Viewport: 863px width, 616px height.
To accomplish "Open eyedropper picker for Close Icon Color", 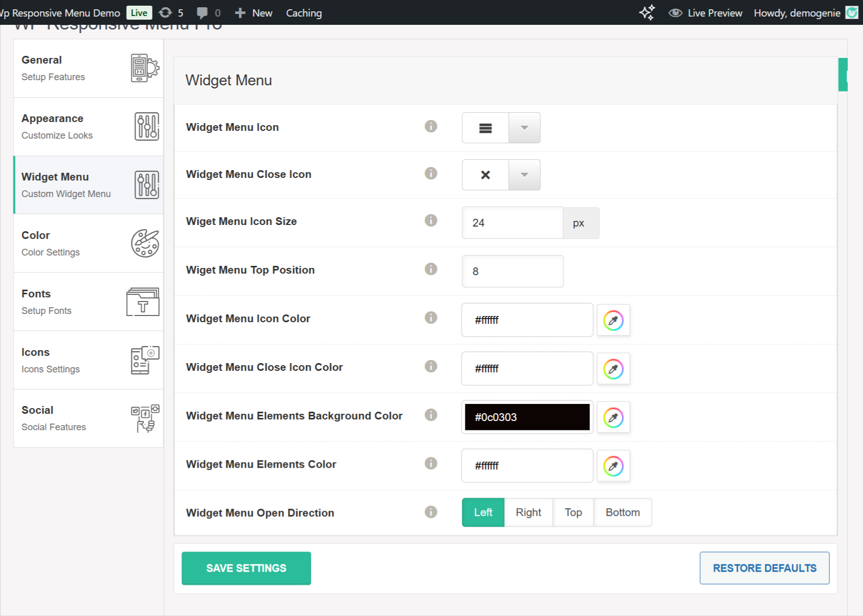I will 613,369.
